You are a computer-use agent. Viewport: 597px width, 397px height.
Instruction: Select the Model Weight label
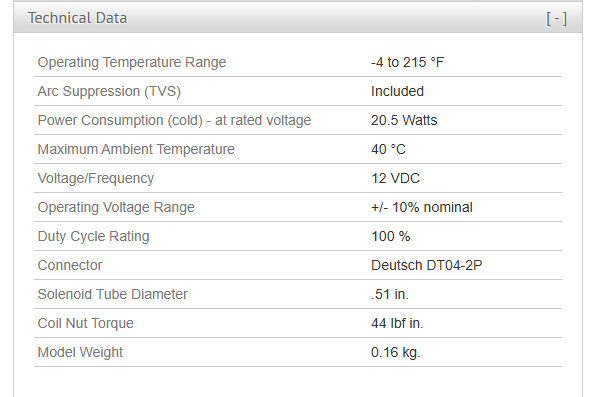80,352
